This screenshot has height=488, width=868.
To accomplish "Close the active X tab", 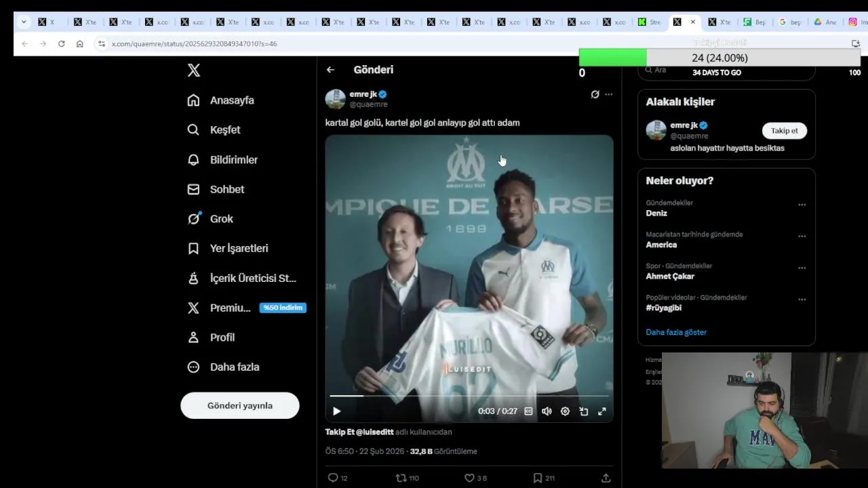I will (692, 22).
